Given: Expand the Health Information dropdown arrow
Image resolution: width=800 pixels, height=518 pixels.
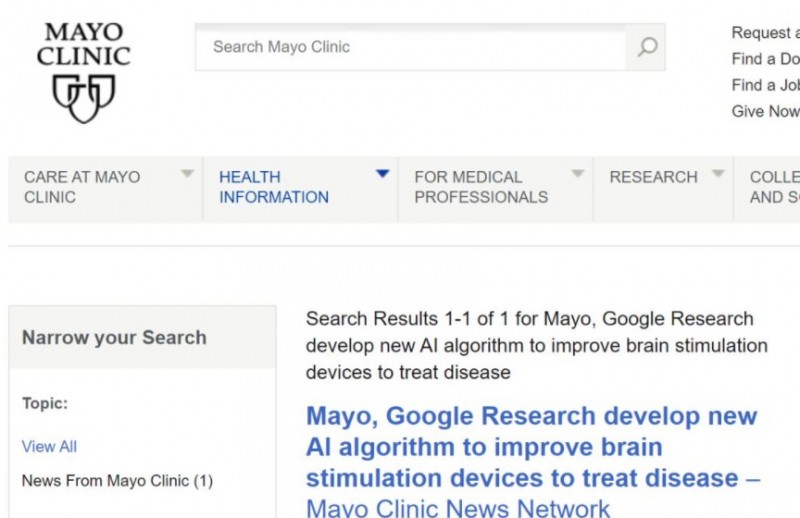Looking at the screenshot, I should click(382, 174).
